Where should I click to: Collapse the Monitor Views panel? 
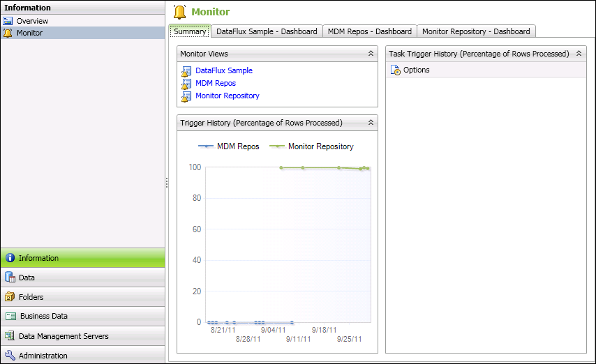(371, 54)
